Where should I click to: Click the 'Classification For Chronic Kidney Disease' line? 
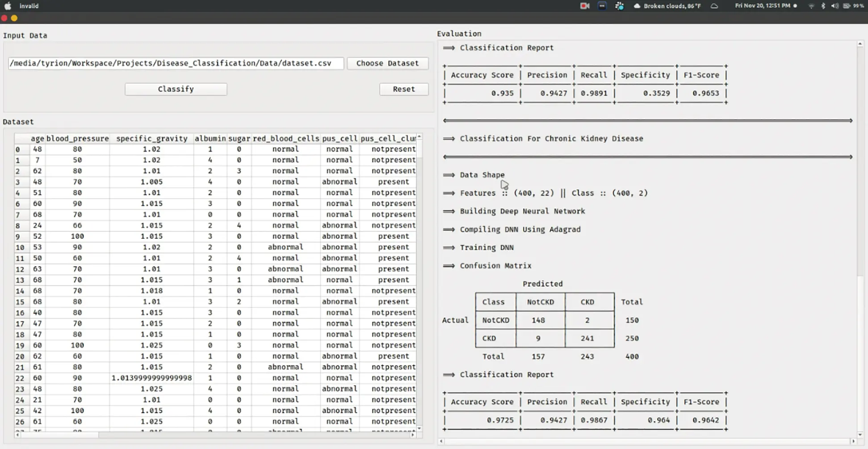click(552, 139)
